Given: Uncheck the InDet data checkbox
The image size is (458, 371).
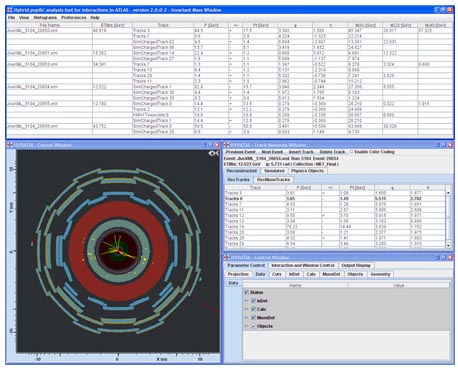Looking at the screenshot, I should click(x=253, y=301).
